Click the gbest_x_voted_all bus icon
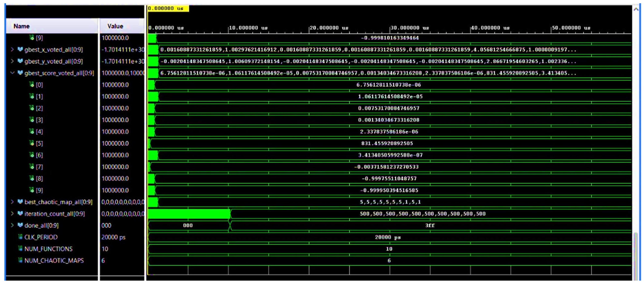 click(20, 50)
